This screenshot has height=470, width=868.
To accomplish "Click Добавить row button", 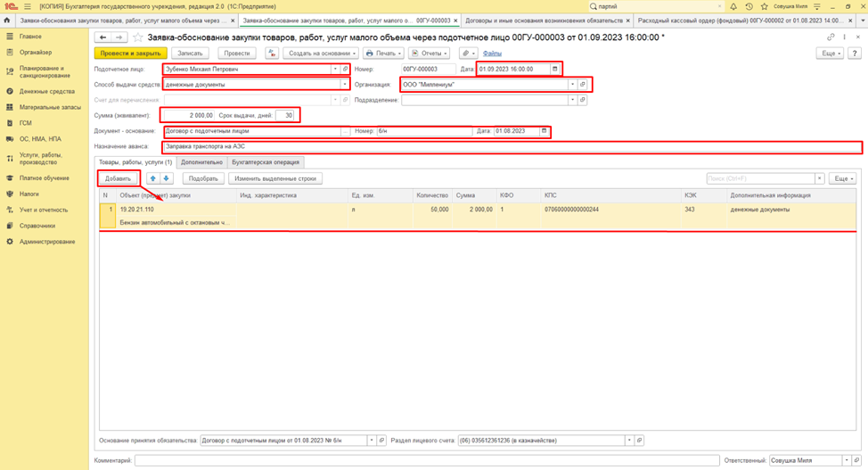I will [x=118, y=178].
